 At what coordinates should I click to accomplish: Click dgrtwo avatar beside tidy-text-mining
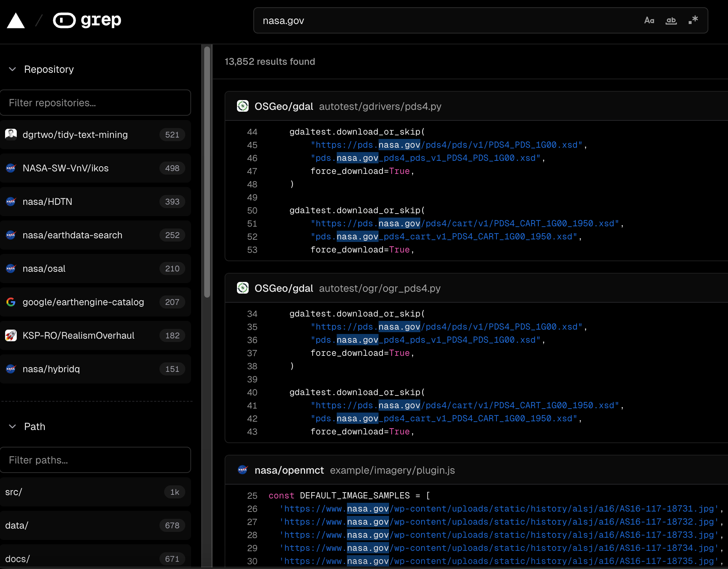tap(11, 135)
